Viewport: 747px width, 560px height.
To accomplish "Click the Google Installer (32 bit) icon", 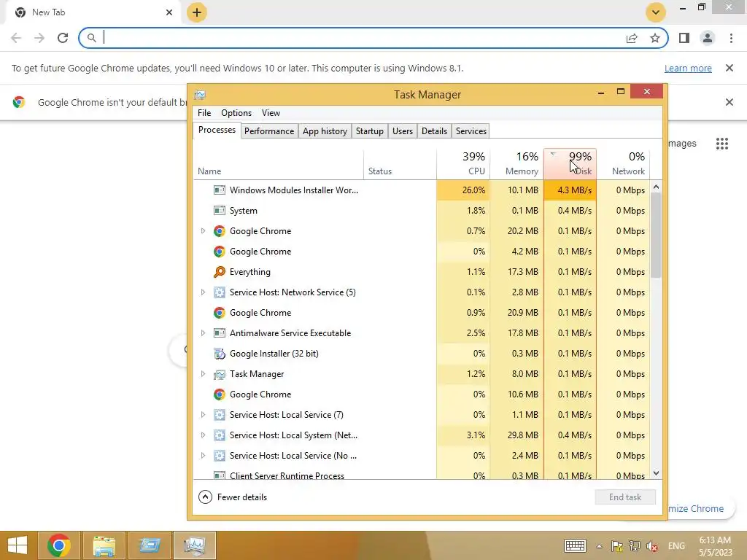I will (219, 354).
